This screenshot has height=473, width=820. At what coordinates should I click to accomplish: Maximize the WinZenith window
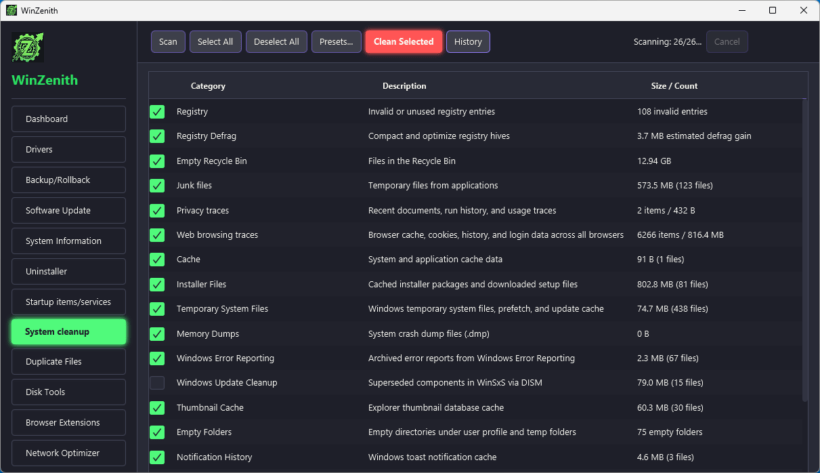(x=772, y=10)
